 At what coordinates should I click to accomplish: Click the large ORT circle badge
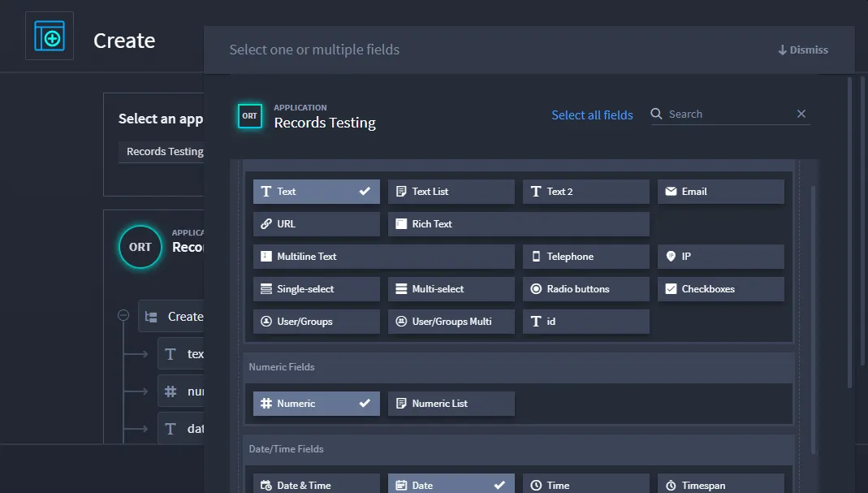(x=140, y=247)
